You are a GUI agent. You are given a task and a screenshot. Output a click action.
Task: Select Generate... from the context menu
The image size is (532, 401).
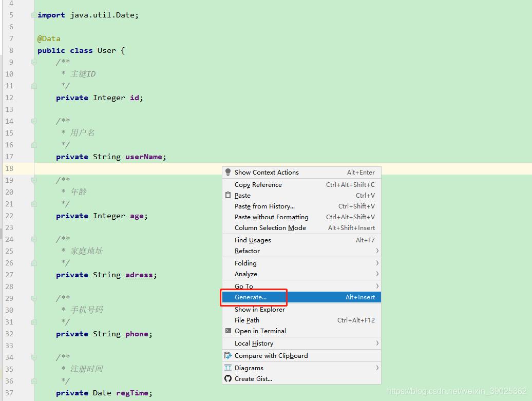click(x=251, y=297)
